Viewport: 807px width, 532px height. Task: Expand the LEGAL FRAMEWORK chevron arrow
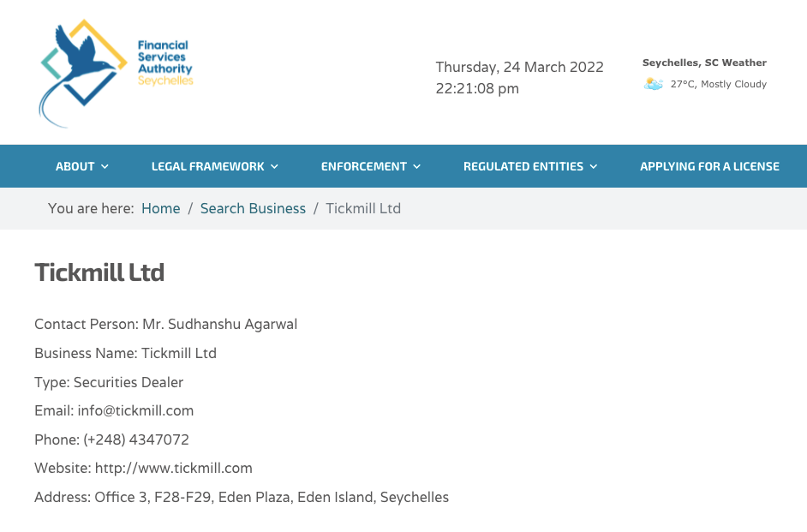(x=274, y=167)
